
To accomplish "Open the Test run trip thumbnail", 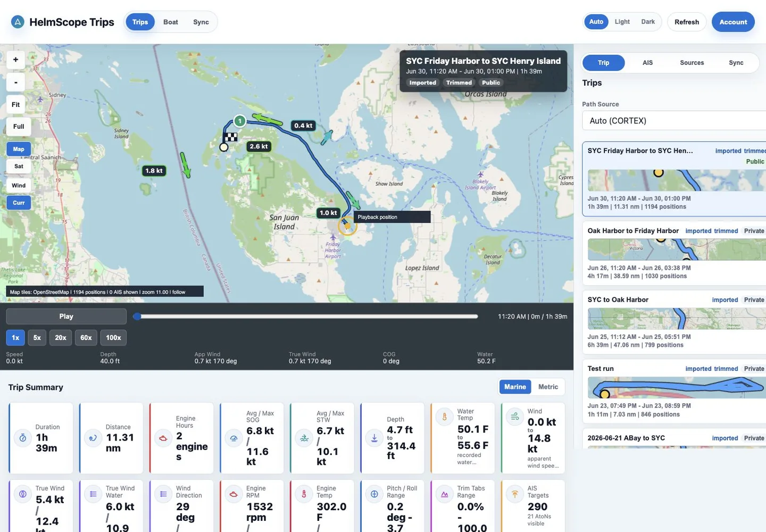I will coord(677,388).
